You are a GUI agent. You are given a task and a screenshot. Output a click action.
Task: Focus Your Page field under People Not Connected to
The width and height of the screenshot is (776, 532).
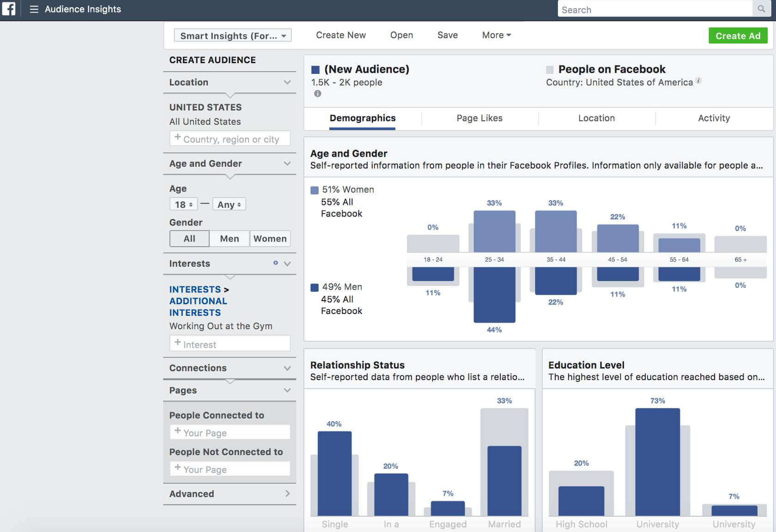230,469
